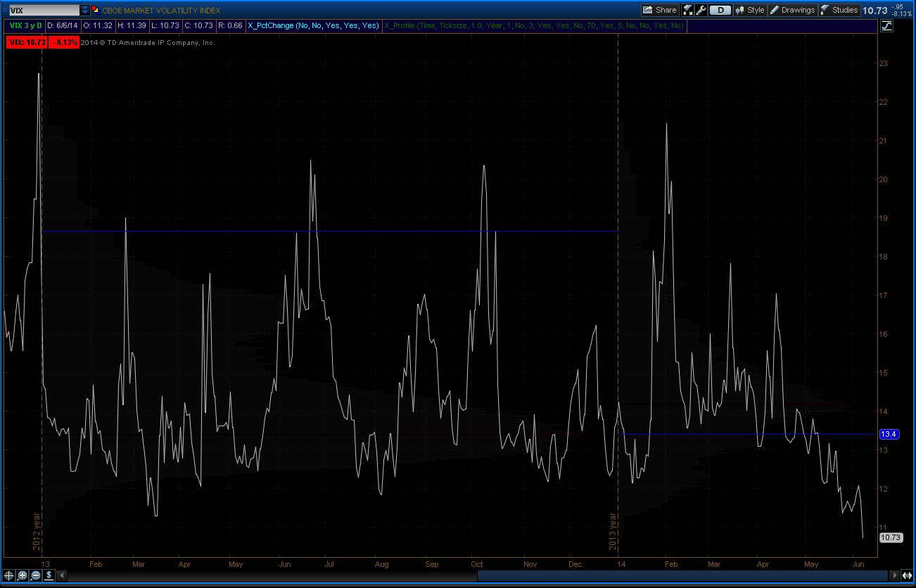Expand the VIX symbol dropdown arrow
Viewport: 916px width, 588px height.
(85, 11)
